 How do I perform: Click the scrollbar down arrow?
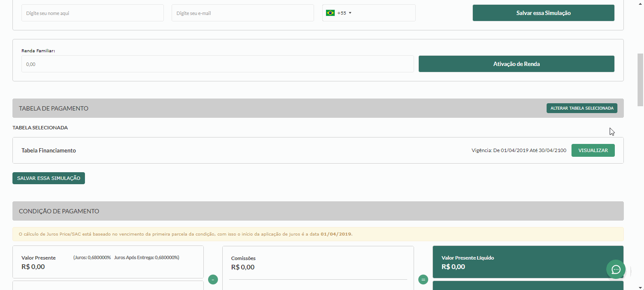point(640,287)
